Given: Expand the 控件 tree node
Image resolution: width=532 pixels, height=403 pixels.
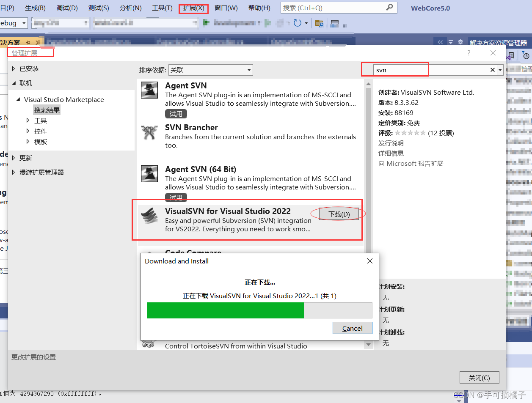Looking at the screenshot, I should pos(28,131).
